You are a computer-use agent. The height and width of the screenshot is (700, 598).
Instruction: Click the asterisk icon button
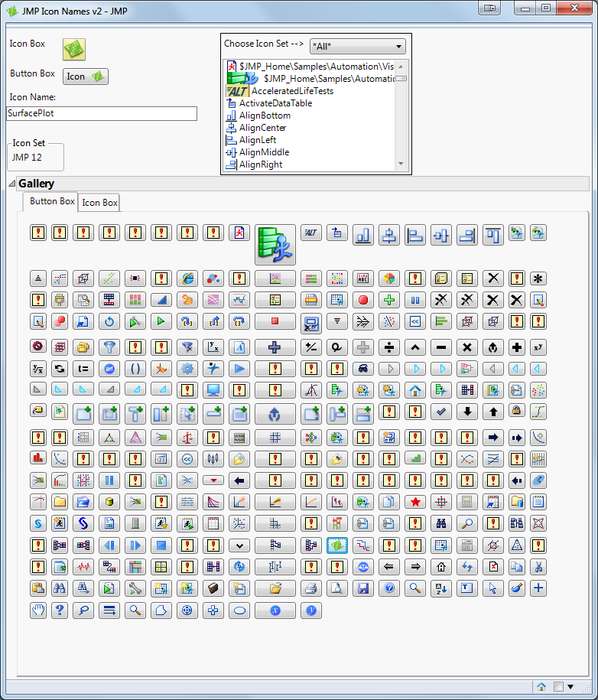click(538, 278)
